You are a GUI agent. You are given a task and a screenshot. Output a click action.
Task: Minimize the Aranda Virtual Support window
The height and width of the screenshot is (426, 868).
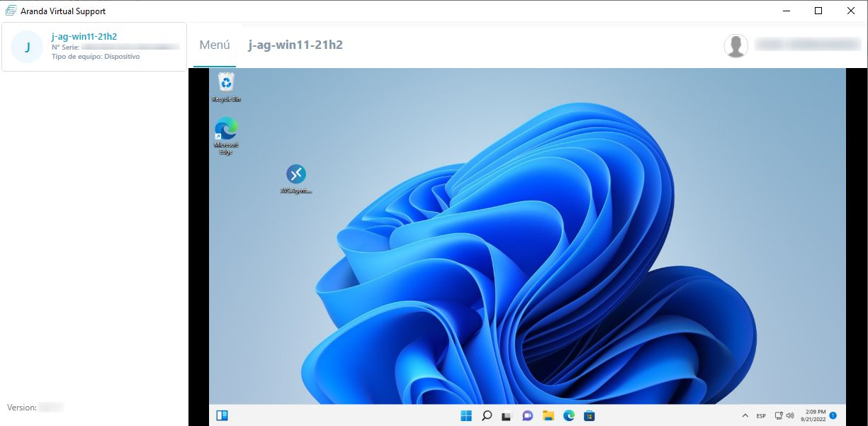pyautogui.click(x=787, y=11)
